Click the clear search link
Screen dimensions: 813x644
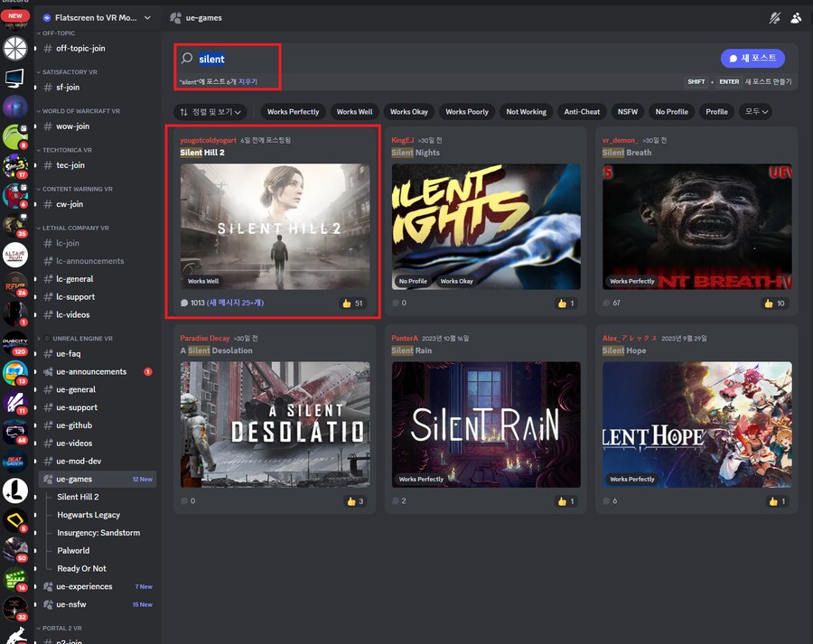click(x=248, y=82)
